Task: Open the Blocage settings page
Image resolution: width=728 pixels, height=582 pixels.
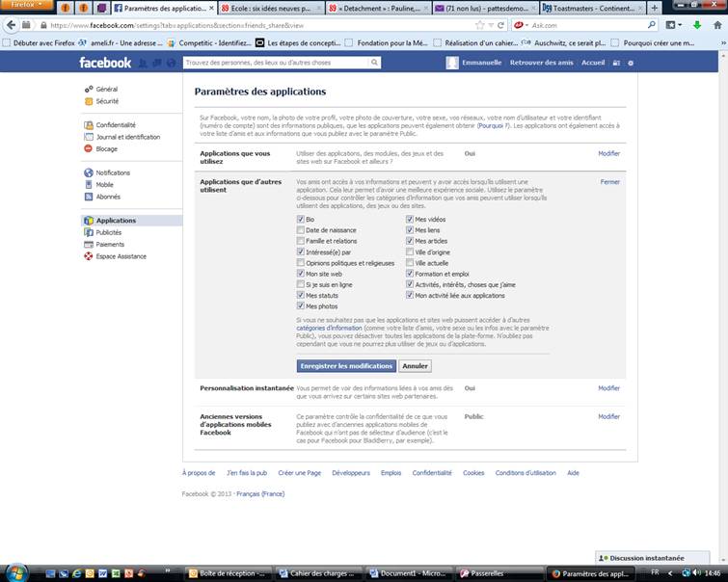Action: click(x=106, y=149)
